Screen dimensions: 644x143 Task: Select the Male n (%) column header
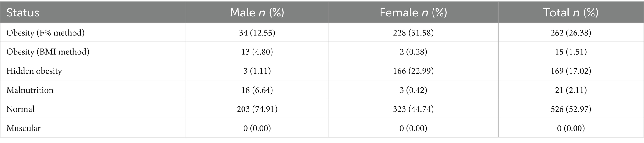(x=257, y=13)
